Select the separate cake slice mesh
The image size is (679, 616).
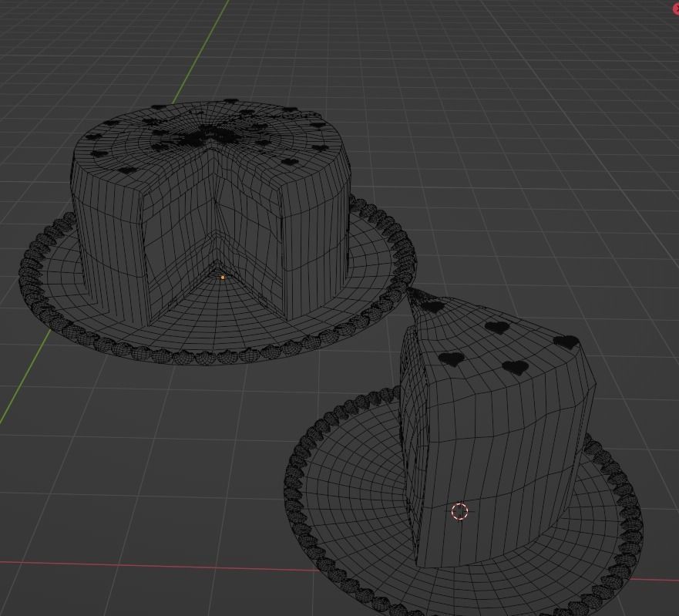coord(497,426)
